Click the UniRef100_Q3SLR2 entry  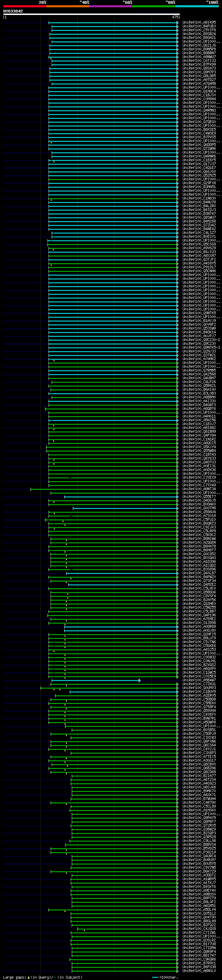click(x=199, y=940)
